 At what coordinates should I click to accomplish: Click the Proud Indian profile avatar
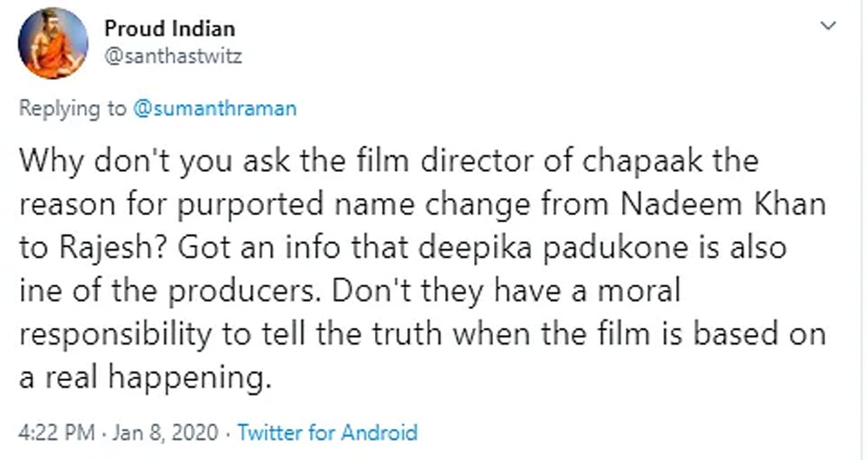point(53,43)
